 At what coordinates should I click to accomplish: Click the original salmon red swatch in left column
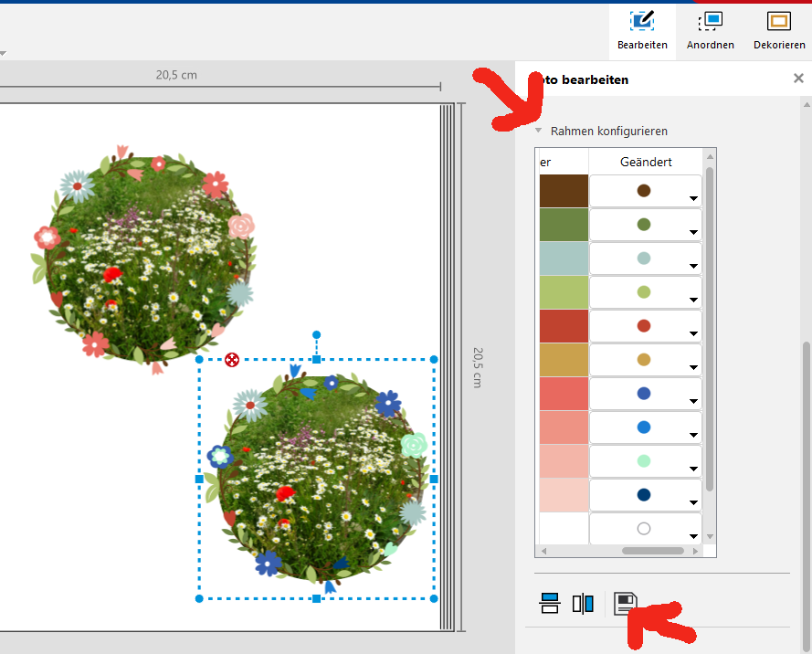[564, 394]
